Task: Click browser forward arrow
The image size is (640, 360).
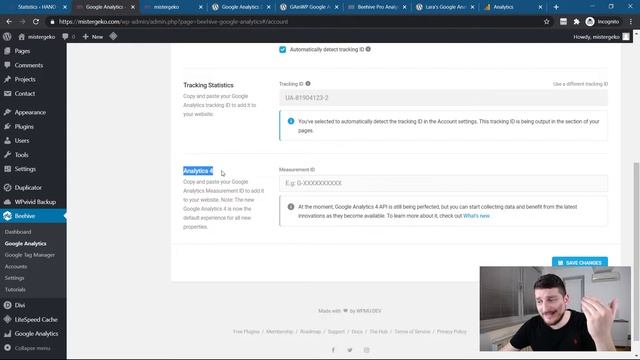Action: click(22, 22)
